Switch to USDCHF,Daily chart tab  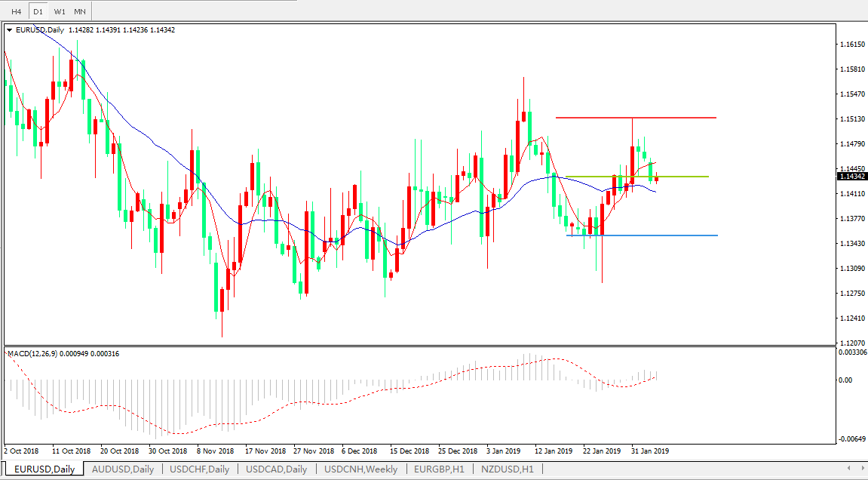click(x=199, y=469)
